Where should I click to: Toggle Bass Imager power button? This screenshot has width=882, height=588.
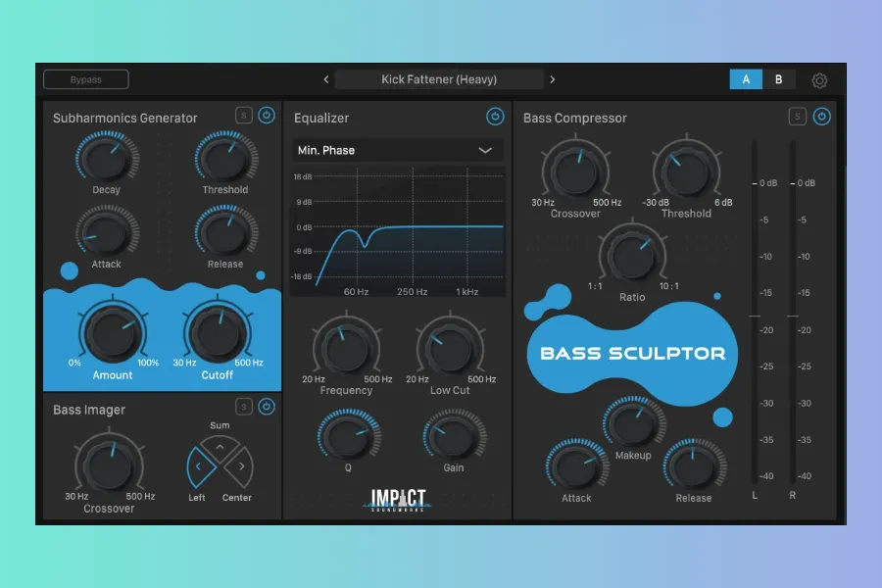tap(267, 407)
